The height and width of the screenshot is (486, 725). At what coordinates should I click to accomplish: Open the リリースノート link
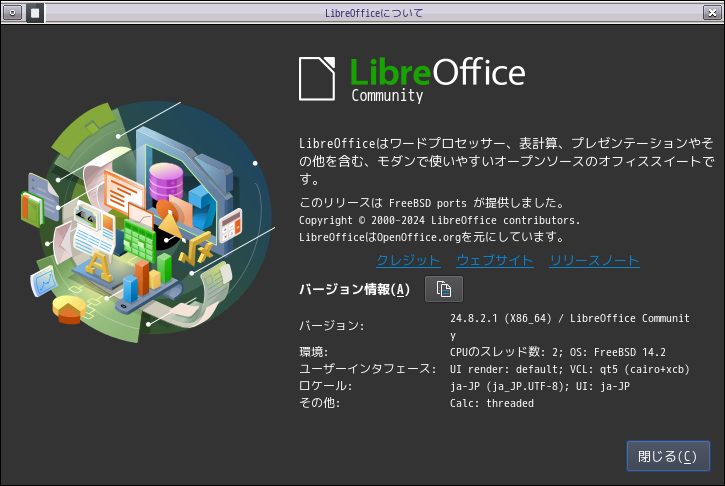594,260
